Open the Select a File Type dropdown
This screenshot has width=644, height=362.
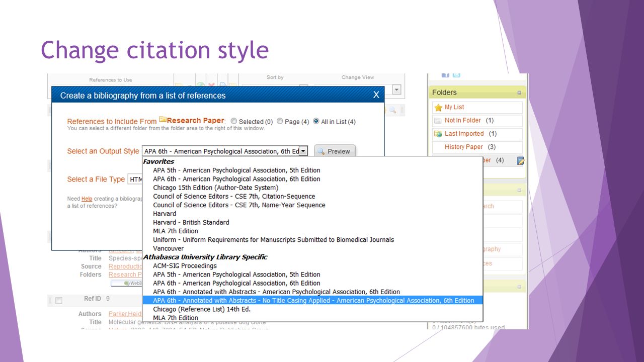click(135, 179)
